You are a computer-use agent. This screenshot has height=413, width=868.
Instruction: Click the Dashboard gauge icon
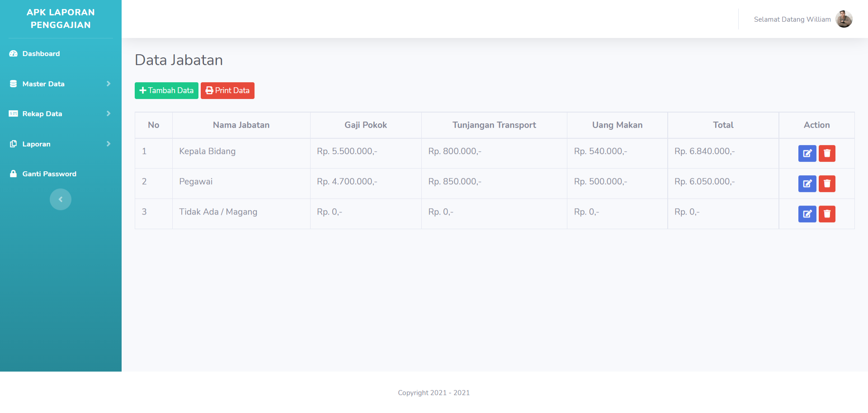click(x=13, y=53)
